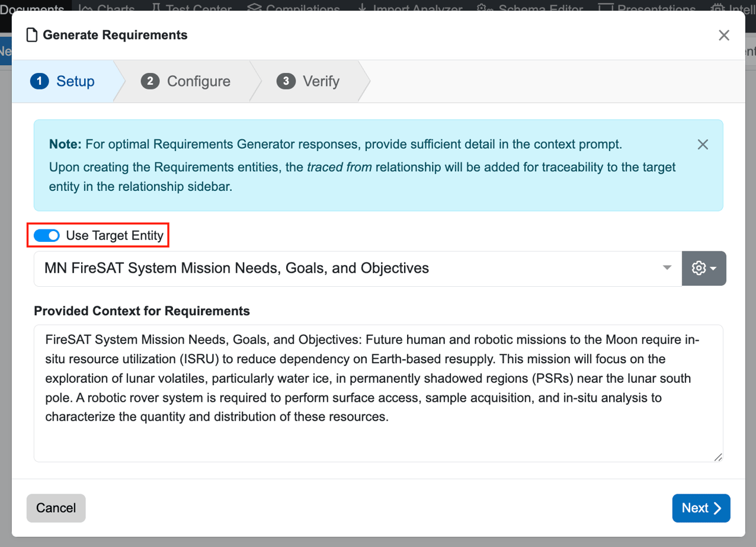Disable the Use Target Entity switch
The height and width of the screenshot is (547, 756).
click(47, 236)
